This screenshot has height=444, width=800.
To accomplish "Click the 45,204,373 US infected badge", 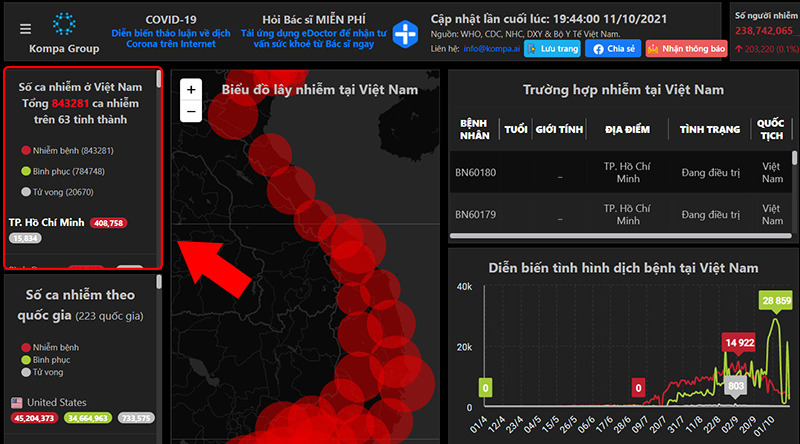I will click(34, 418).
